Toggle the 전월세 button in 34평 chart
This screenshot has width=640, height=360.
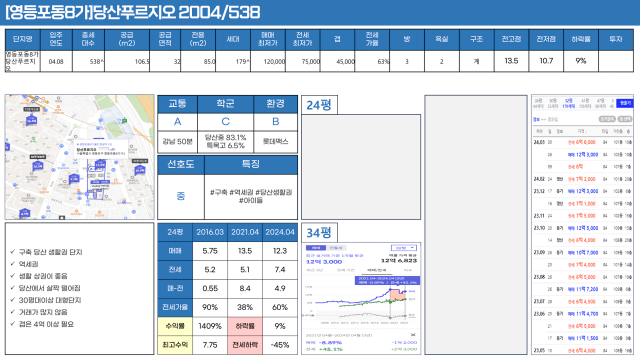point(336,248)
